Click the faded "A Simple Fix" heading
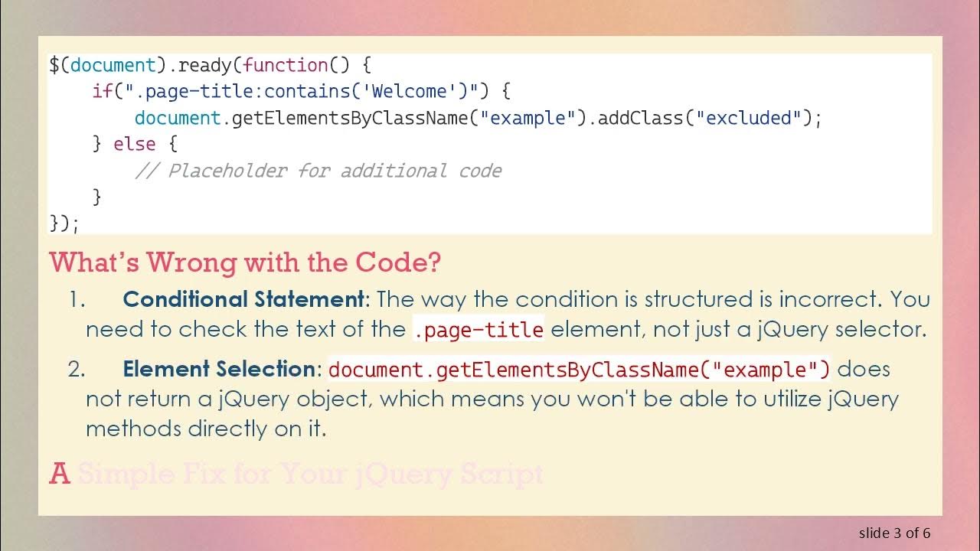 [x=296, y=474]
